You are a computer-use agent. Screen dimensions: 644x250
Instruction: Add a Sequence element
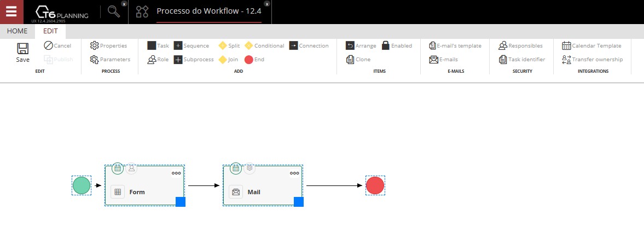[192, 45]
